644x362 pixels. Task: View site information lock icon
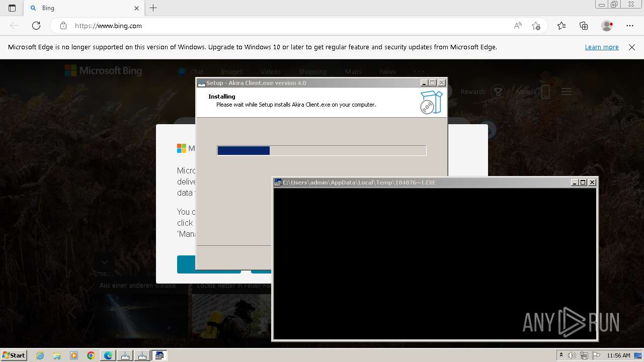63,26
